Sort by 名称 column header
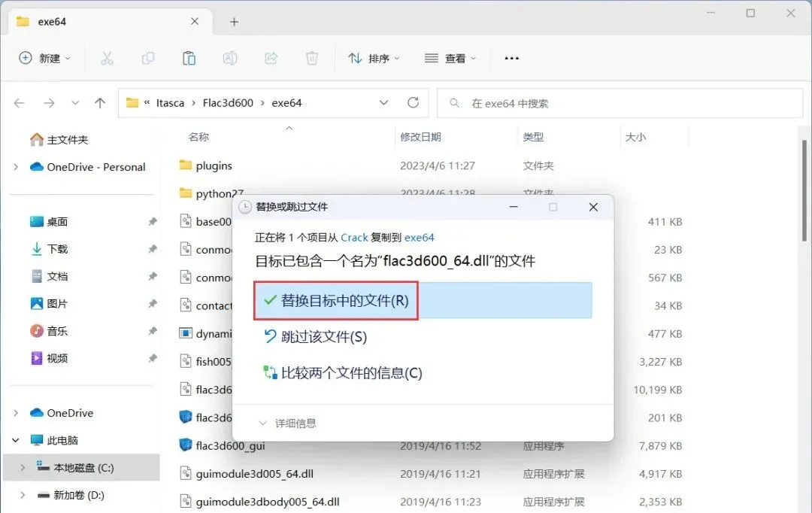Image resolution: width=812 pixels, height=513 pixels. point(198,138)
